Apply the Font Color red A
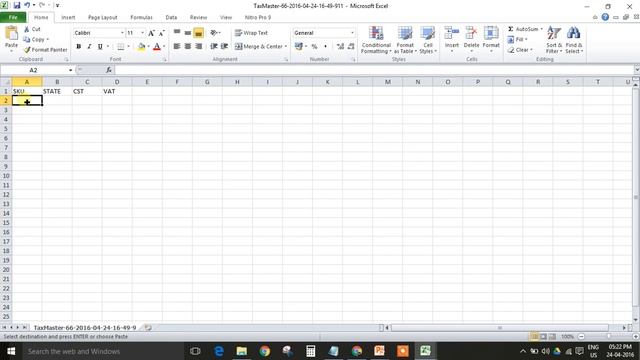Viewport: 640px width, 360px height. (x=157, y=47)
